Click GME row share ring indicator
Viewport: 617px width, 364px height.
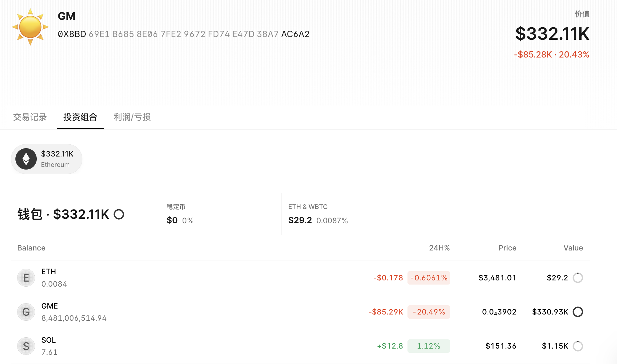578,312
